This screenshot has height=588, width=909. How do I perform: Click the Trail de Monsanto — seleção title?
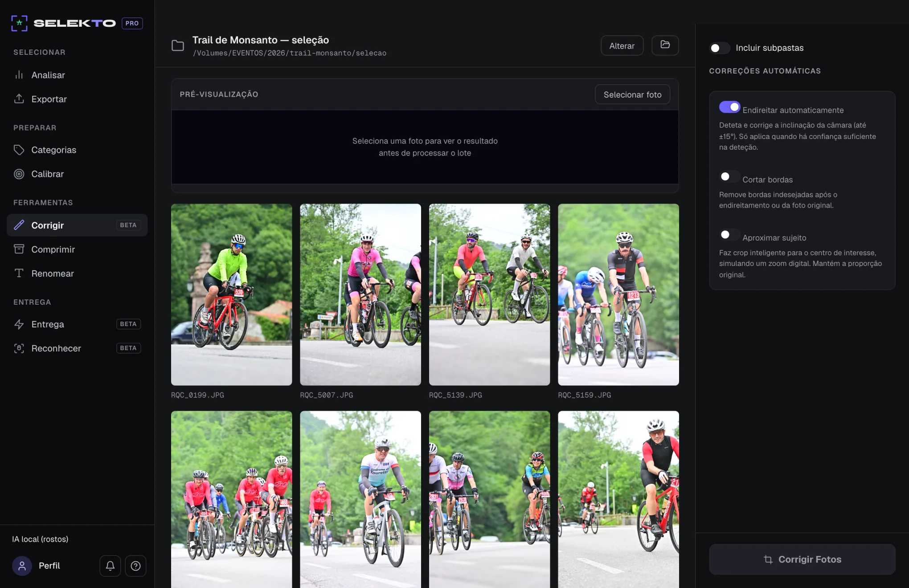260,40
